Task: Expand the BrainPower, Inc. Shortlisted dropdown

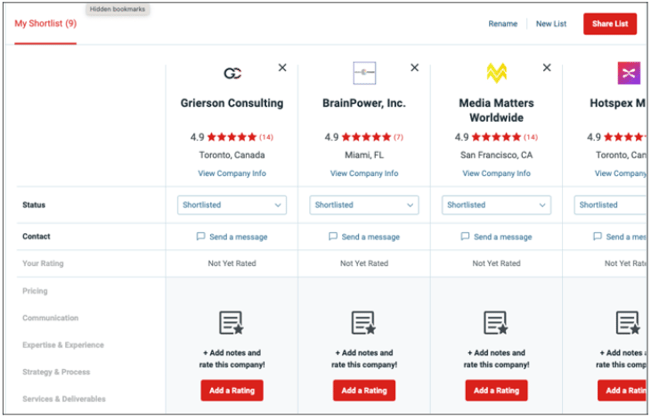Action: [x=364, y=205]
